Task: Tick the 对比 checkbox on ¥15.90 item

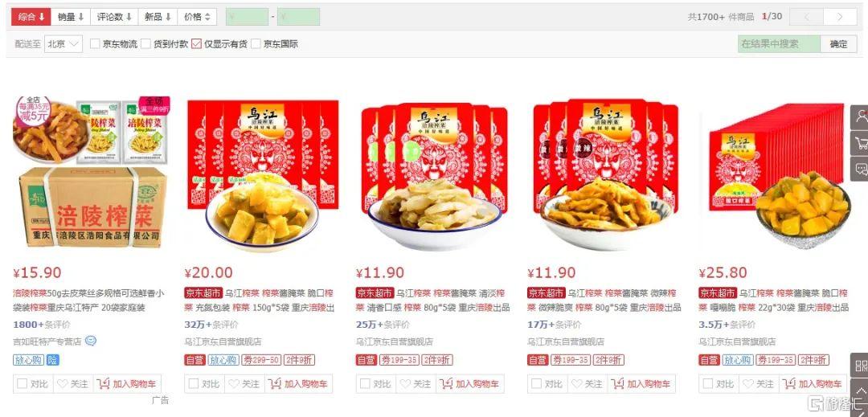Action: coord(23,383)
